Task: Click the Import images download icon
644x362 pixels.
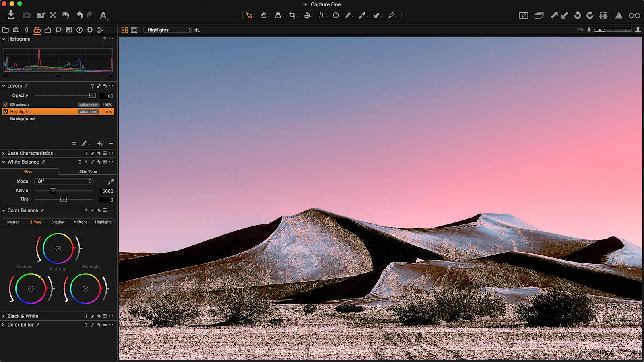Action: click(x=11, y=15)
